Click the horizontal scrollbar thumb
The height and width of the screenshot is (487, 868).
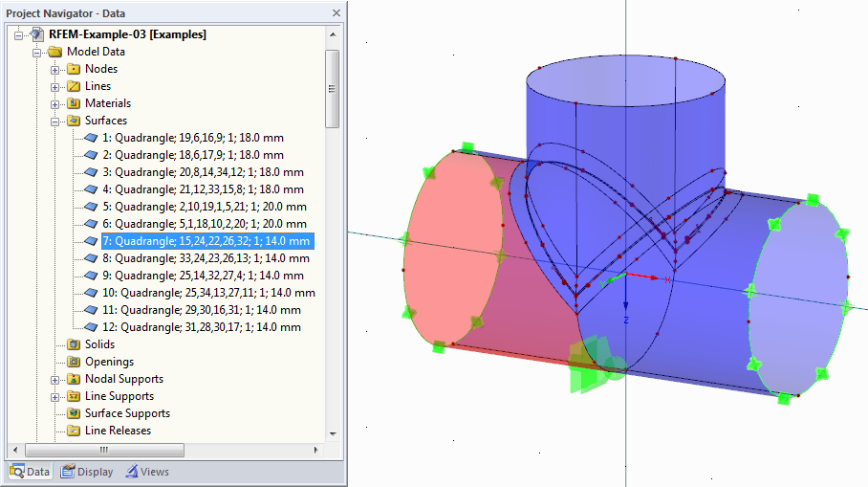(104, 450)
